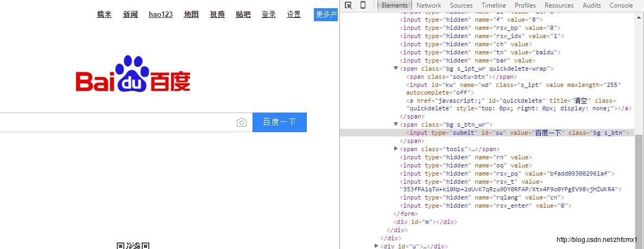
Task: Select hidden input name="oq" line
Action: click(466, 165)
